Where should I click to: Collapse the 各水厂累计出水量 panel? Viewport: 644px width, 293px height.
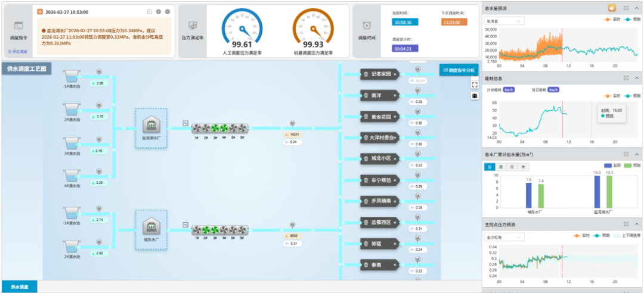pyautogui.click(x=636, y=155)
